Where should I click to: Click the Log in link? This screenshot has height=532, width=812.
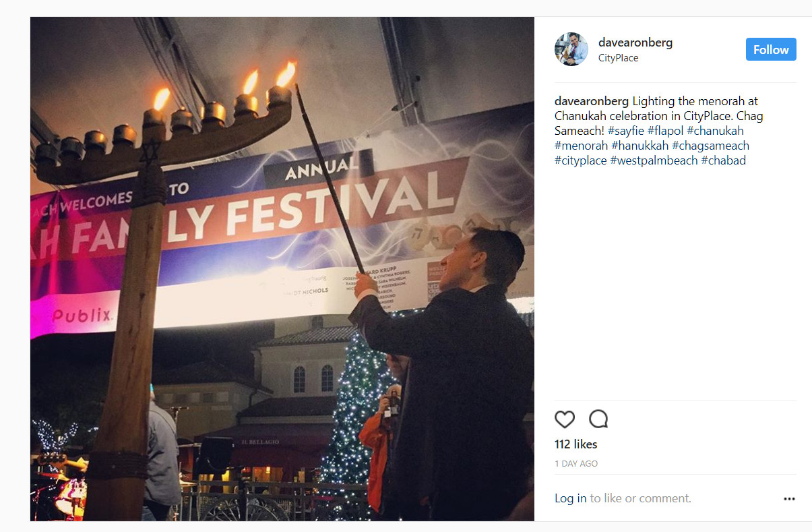tap(570, 498)
